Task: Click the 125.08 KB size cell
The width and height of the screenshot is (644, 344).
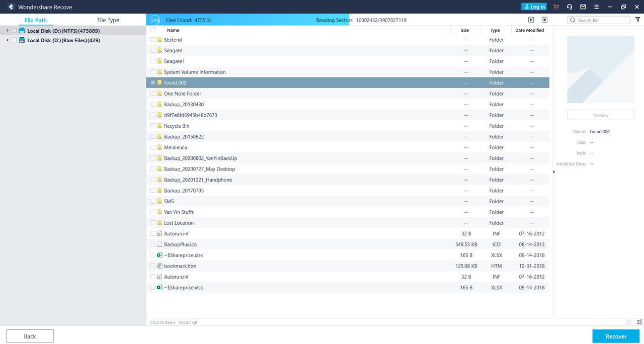Action: click(x=466, y=266)
